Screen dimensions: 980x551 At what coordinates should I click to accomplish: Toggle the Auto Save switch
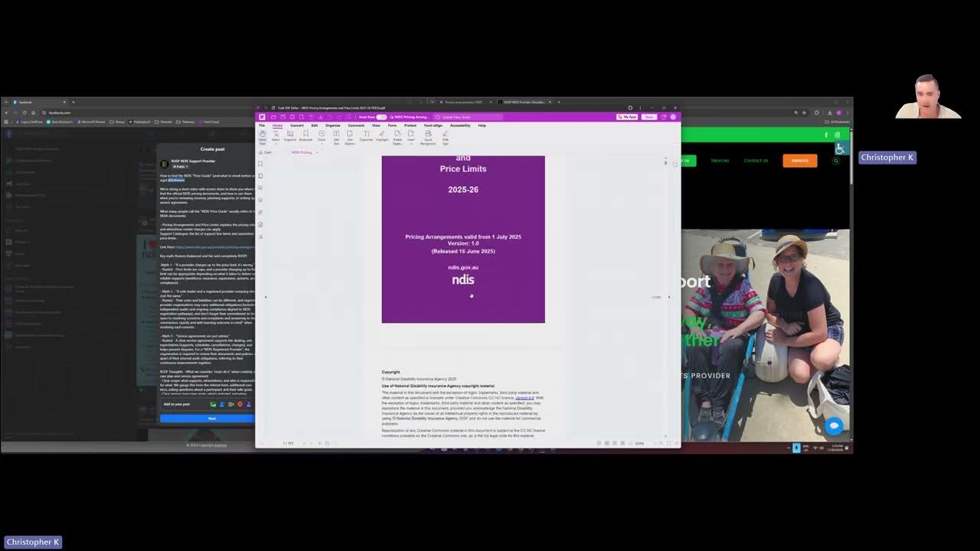tap(381, 117)
